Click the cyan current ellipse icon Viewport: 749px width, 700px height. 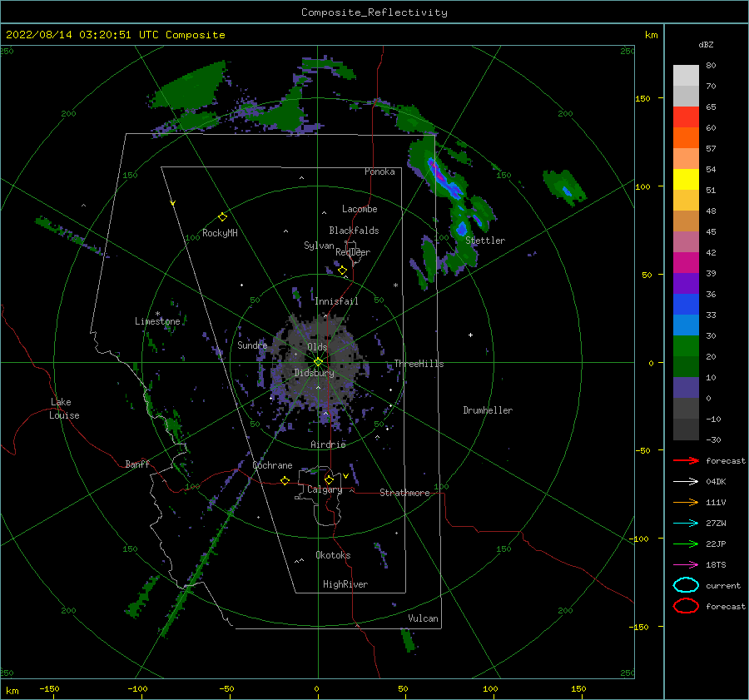point(686,585)
